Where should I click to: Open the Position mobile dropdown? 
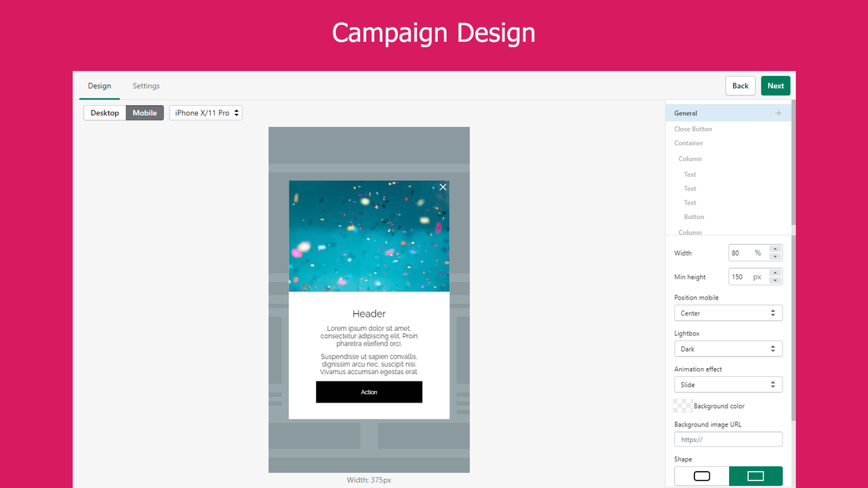(x=728, y=312)
